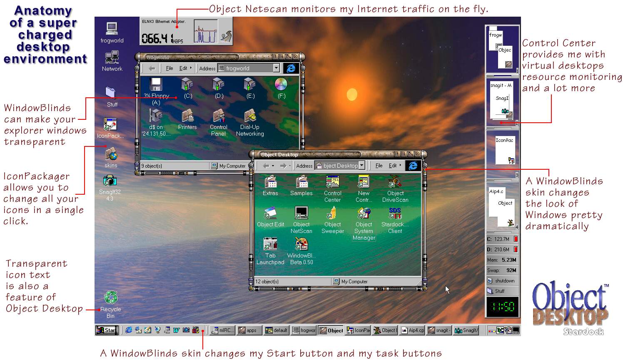Open Edit menu in Object Desktop window
The width and height of the screenshot is (623, 364).
coord(393,166)
